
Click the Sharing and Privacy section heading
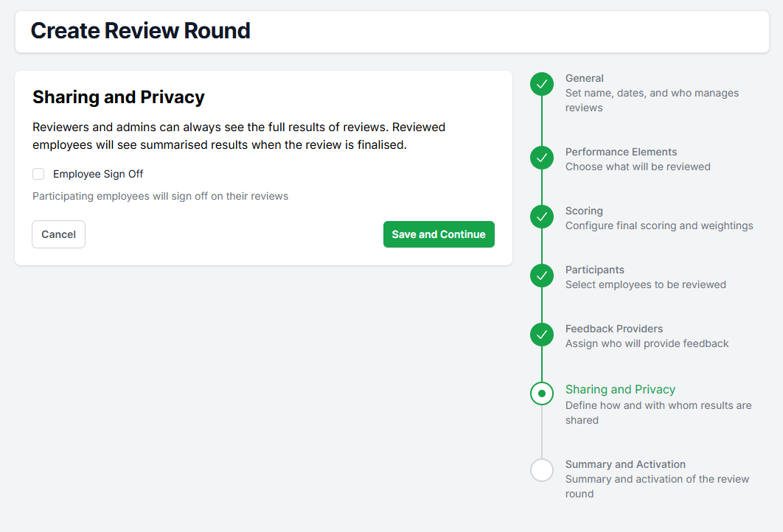(x=119, y=97)
